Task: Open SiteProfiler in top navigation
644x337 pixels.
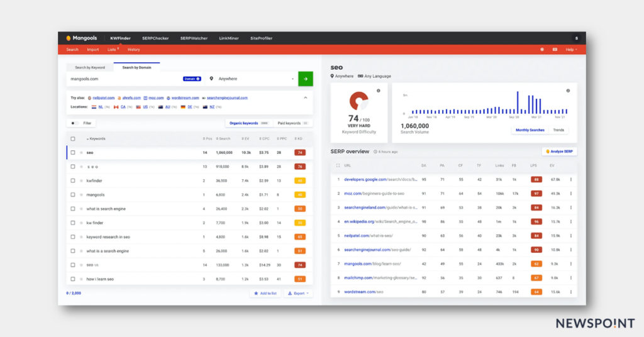Action: pos(261,38)
